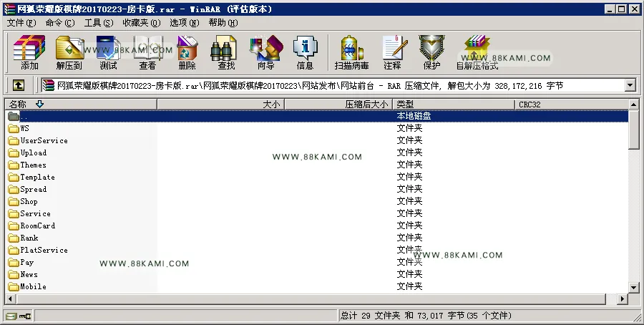Open the Tools (工具) menu

[x=99, y=23]
